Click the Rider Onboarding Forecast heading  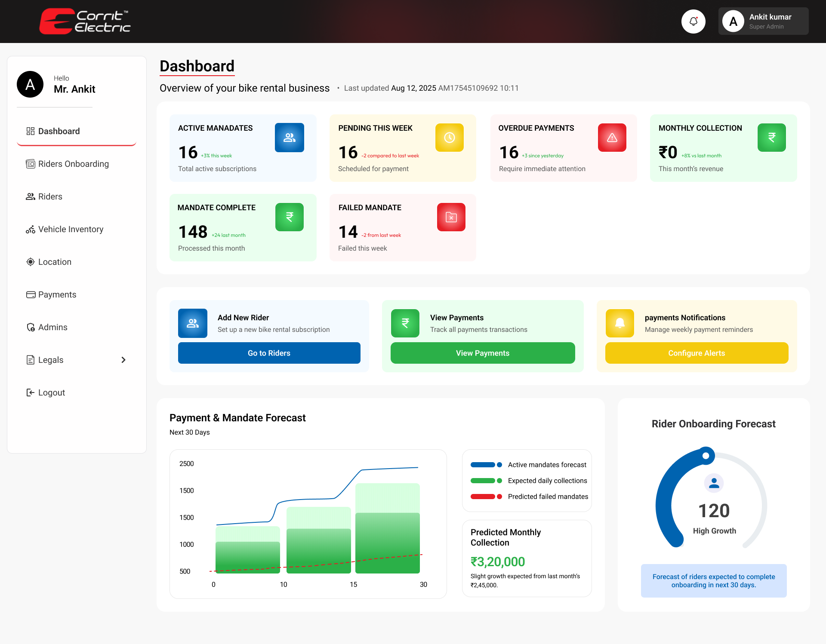pyautogui.click(x=714, y=424)
